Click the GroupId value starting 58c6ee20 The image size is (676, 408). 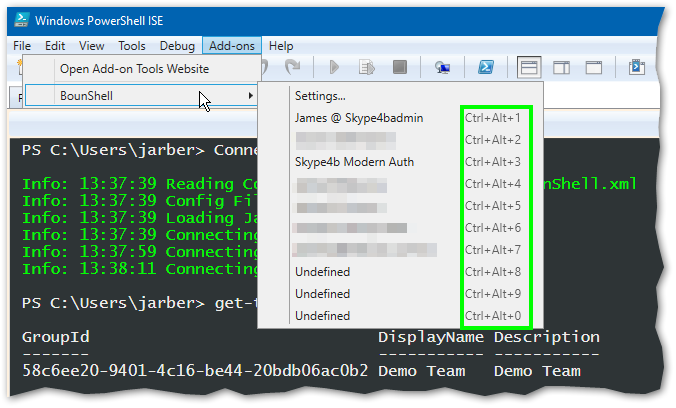click(x=195, y=370)
